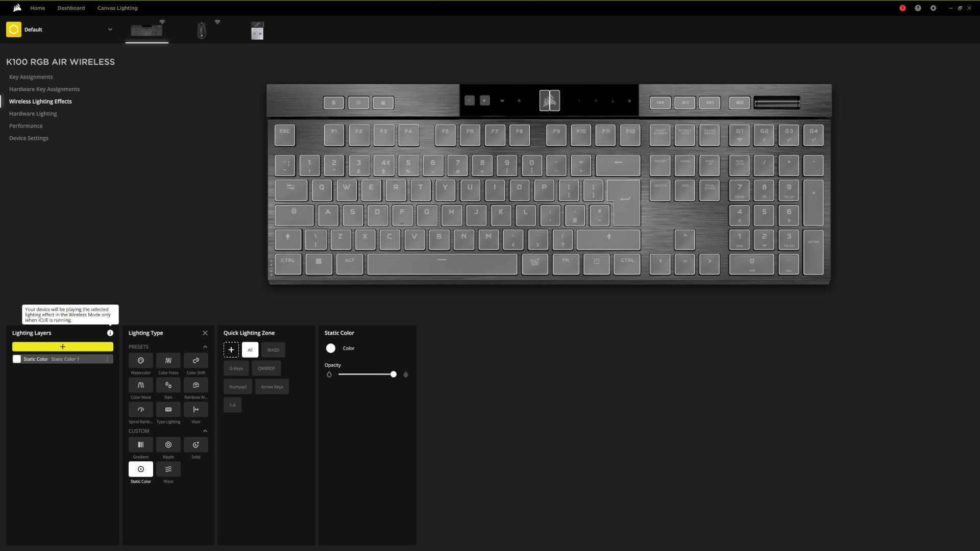This screenshot has width=980, height=551.
Task: Drag the Opacity slider left
Action: [393, 374]
